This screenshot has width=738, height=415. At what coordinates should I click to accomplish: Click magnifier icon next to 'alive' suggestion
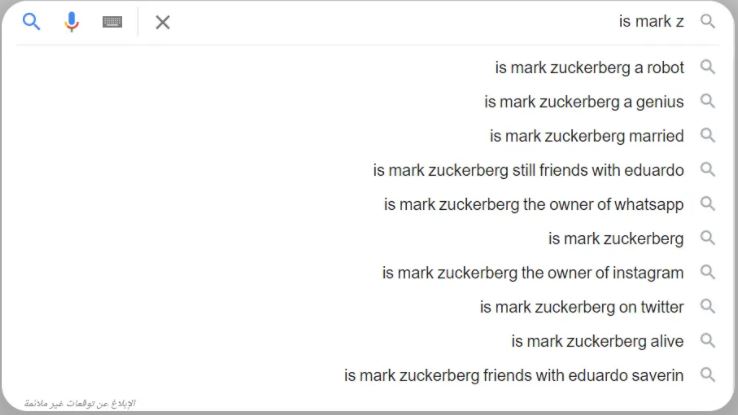click(707, 340)
